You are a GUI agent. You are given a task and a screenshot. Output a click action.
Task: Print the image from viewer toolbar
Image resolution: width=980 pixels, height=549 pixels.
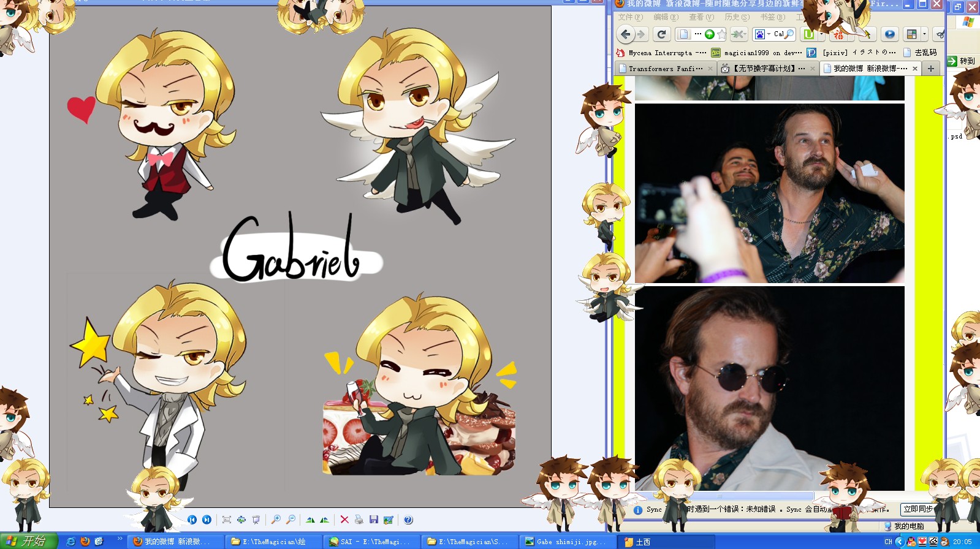click(359, 520)
